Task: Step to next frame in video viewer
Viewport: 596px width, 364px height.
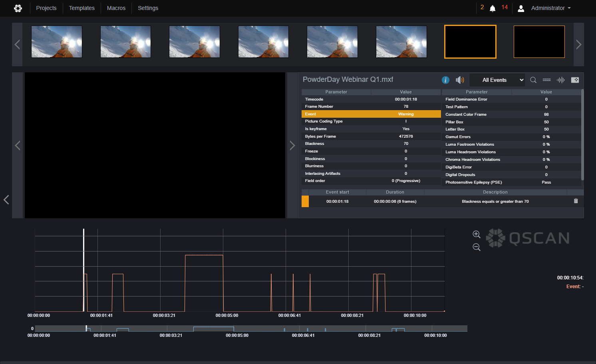Action: pyautogui.click(x=292, y=145)
